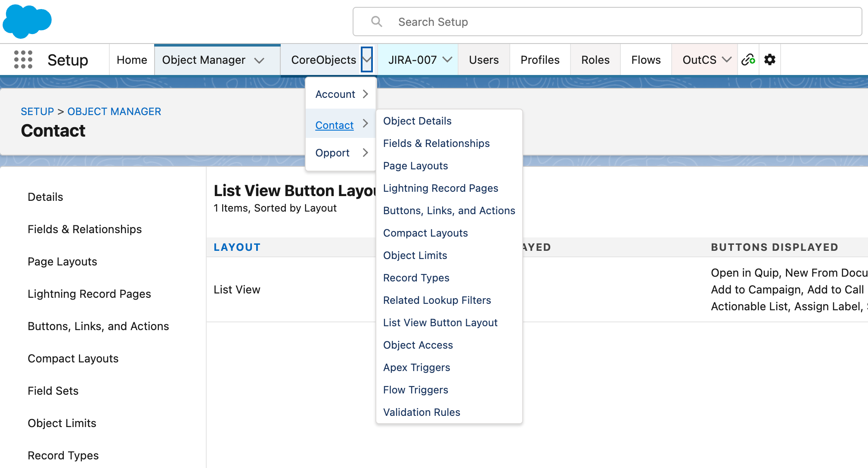
Task: Open Page Layouts in left sidebar
Action: click(62, 262)
